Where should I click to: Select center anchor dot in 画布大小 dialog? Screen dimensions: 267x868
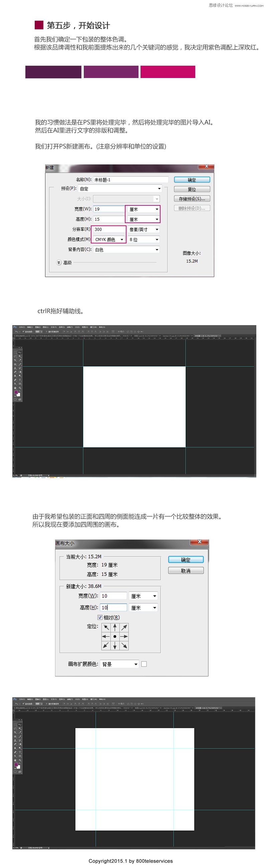click(x=115, y=636)
